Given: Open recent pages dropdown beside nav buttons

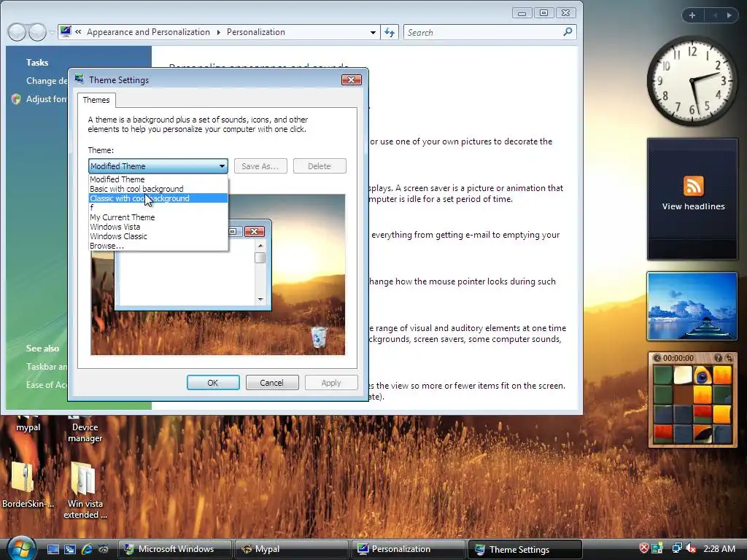Looking at the screenshot, I should tap(52, 32).
